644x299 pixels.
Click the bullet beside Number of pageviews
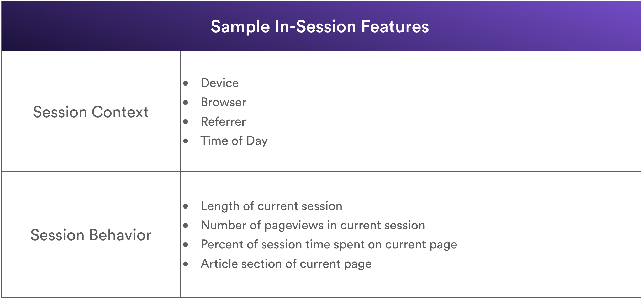coord(186,226)
